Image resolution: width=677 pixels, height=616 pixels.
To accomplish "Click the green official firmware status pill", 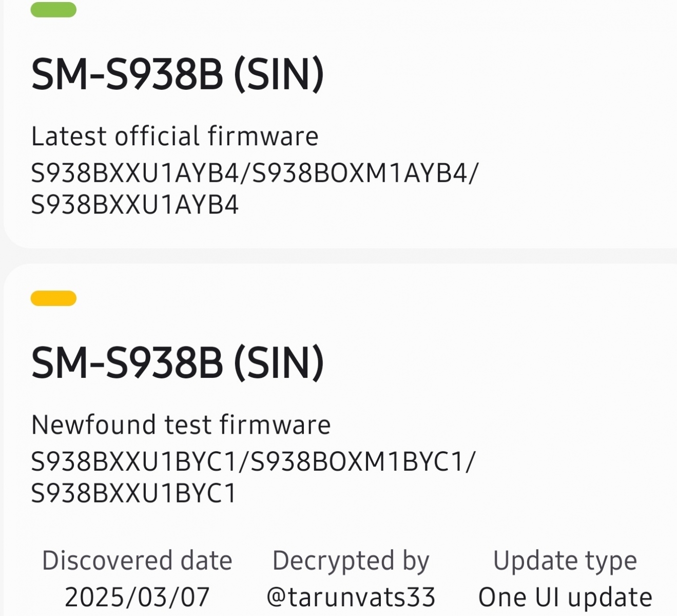I will (x=53, y=10).
